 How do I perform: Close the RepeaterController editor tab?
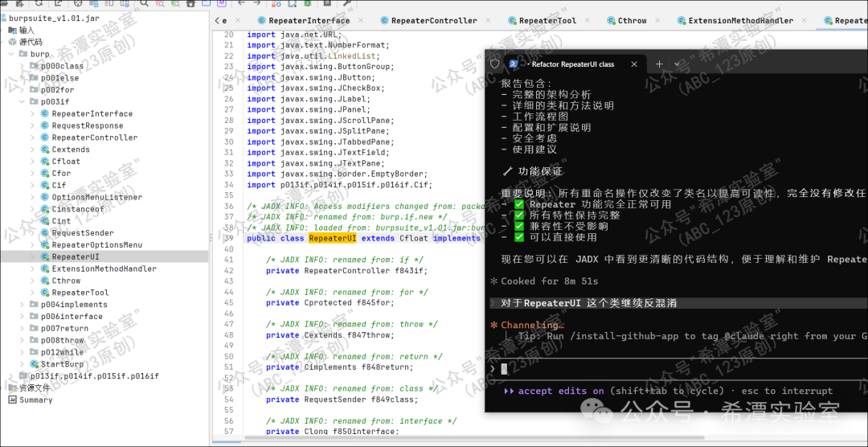pos(489,20)
